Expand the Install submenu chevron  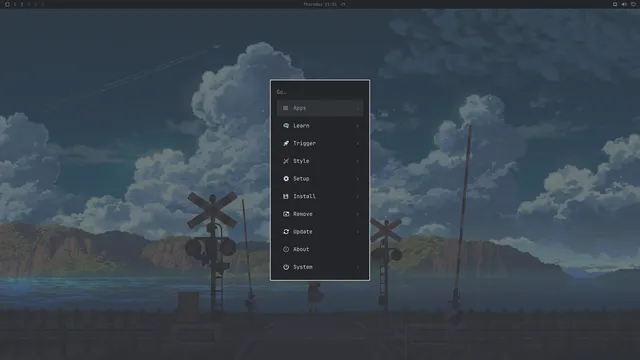(358, 196)
